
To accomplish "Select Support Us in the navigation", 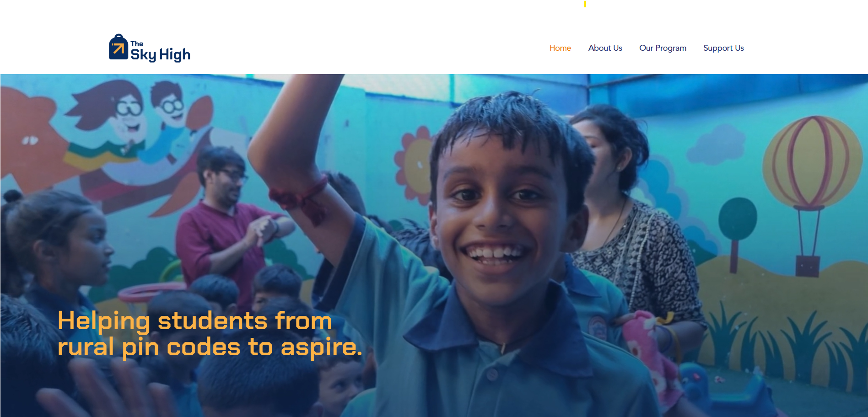I will pos(723,48).
